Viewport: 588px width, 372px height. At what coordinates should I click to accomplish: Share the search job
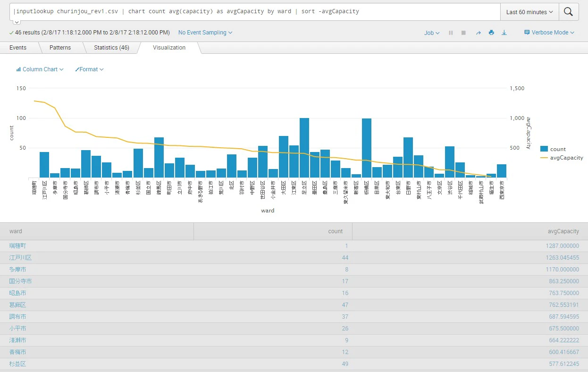478,33
